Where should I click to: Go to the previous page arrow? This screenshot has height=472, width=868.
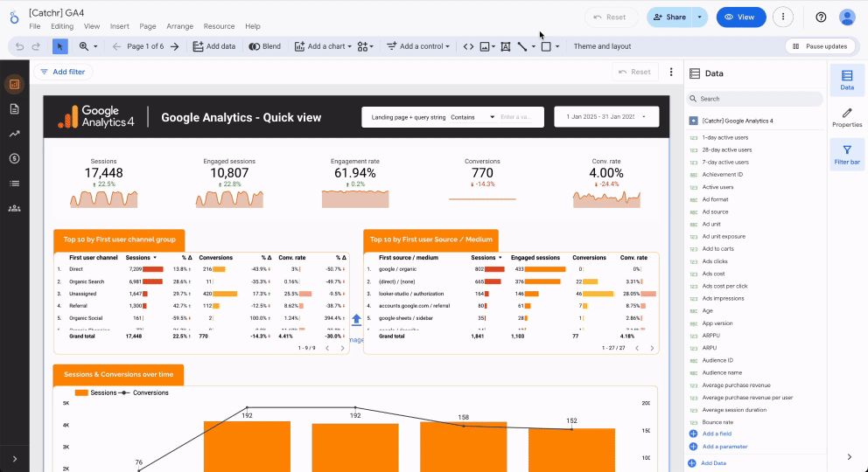pos(116,46)
